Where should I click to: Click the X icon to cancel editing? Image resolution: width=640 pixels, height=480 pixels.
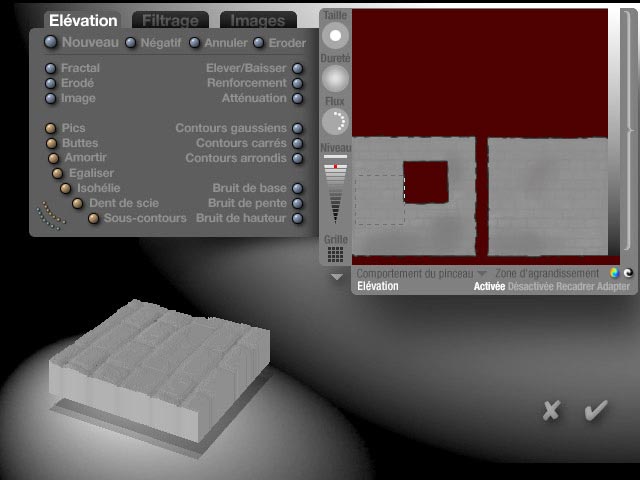[550, 410]
